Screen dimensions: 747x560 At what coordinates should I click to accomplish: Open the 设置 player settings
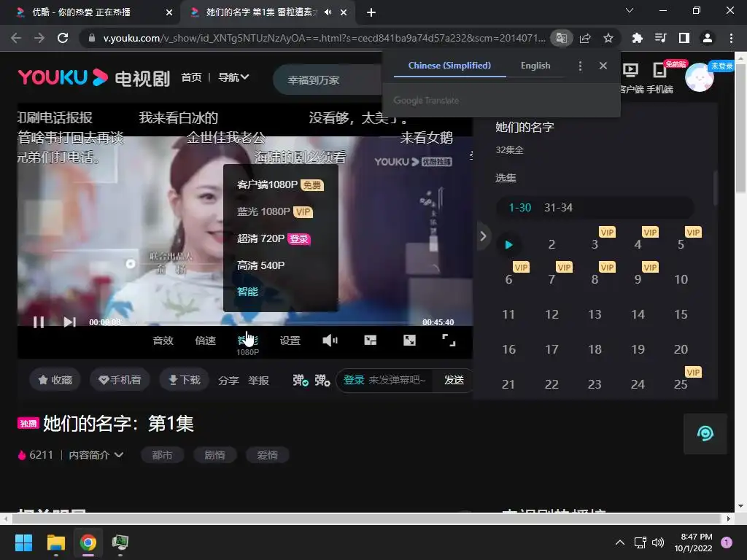[x=290, y=341]
